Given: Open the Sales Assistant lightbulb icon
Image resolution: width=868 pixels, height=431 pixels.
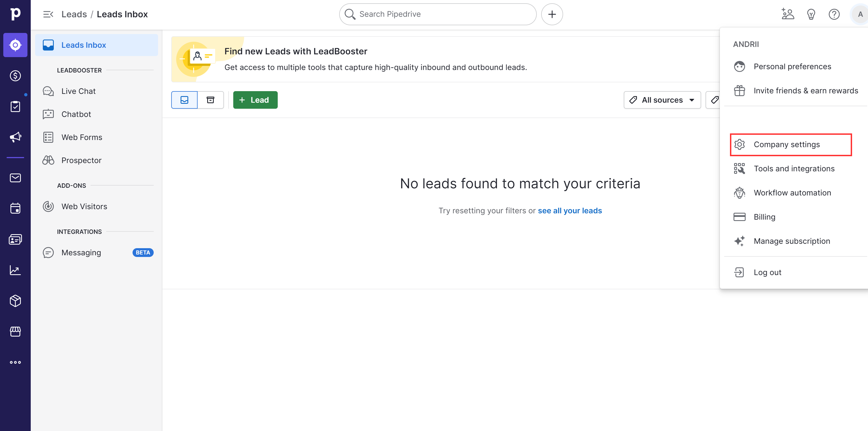Looking at the screenshot, I should 811,14.
